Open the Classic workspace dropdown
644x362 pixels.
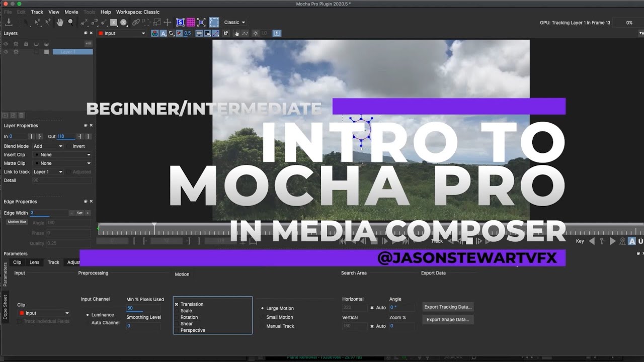[234, 22]
